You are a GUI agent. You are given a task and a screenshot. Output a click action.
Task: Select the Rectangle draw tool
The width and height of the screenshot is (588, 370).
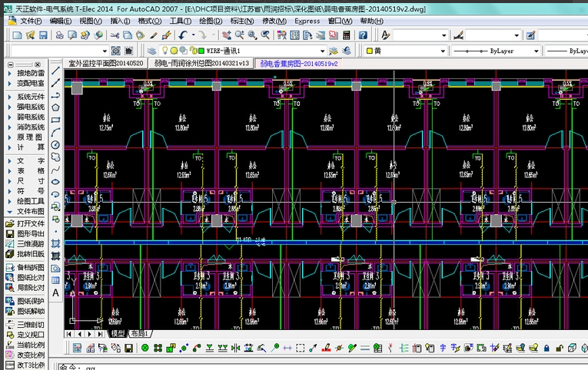click(55, 120)
